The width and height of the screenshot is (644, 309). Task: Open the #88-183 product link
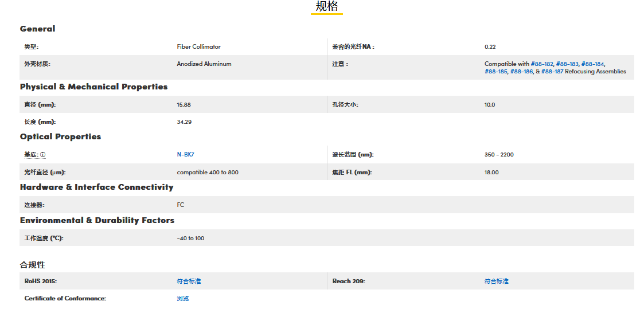tap(567, 64)
